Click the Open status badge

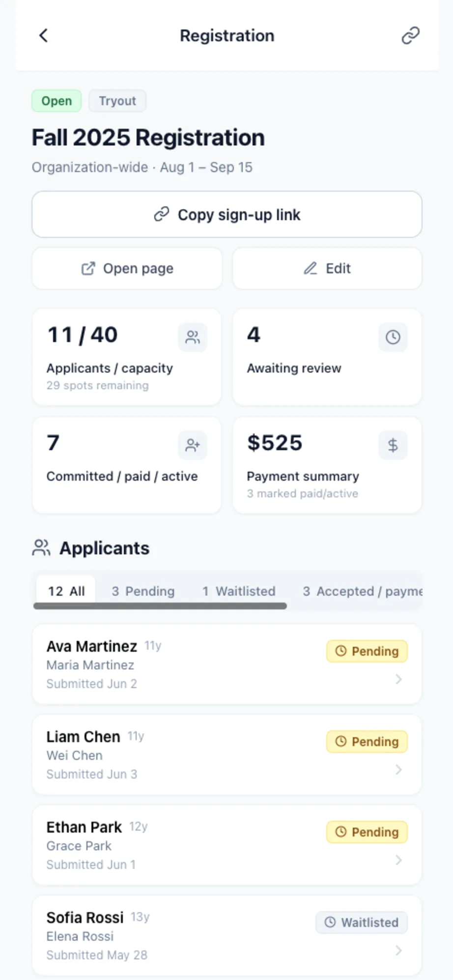57,101
